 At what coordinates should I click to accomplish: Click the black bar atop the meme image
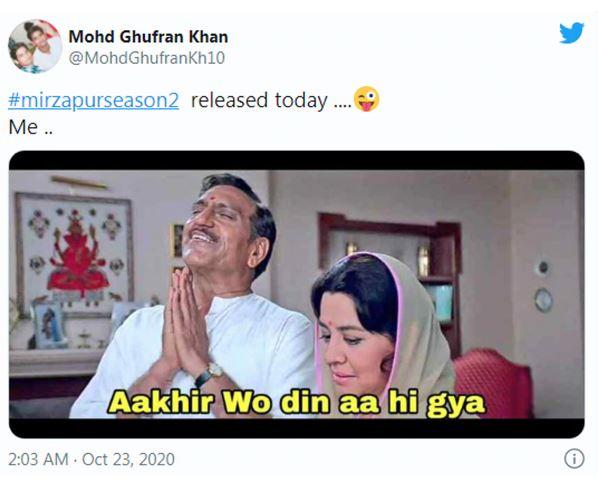[296, 160]
